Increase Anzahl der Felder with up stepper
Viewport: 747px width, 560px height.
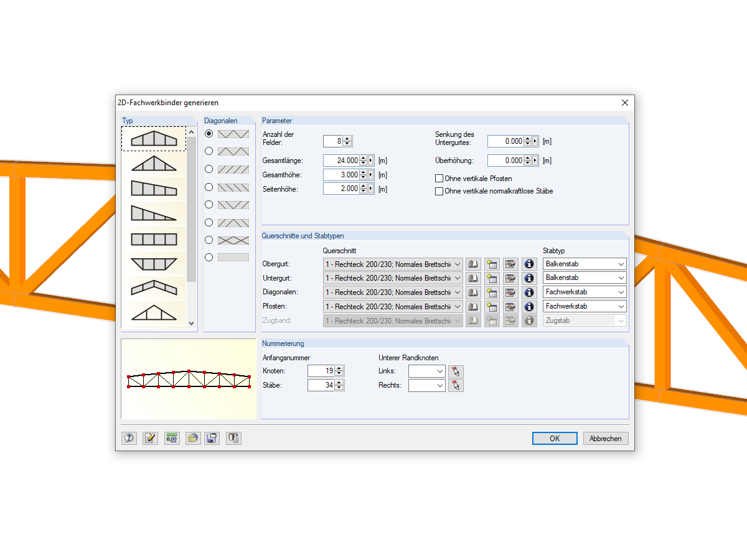[x=348, y=138]
